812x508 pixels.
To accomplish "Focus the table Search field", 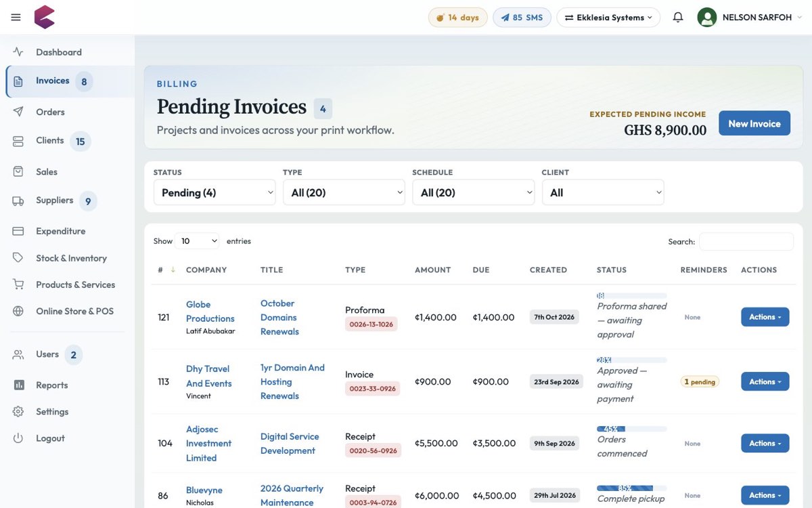I will click(x=746, y=241).
